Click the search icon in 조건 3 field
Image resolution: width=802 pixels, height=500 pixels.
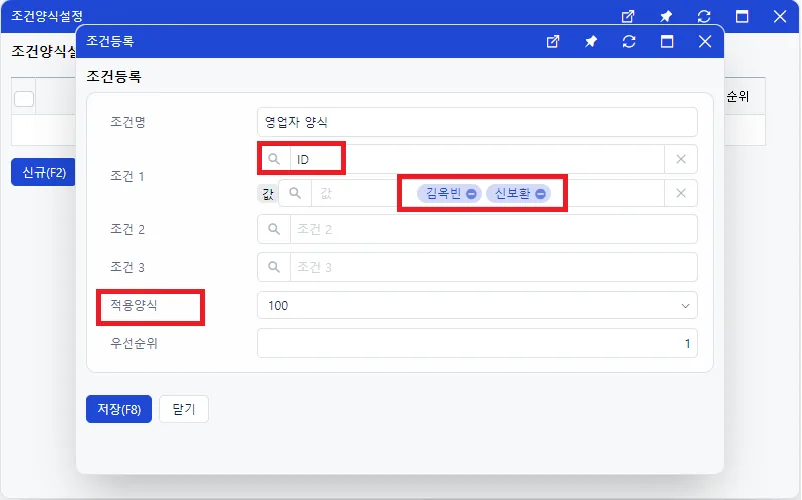point(274,267)
